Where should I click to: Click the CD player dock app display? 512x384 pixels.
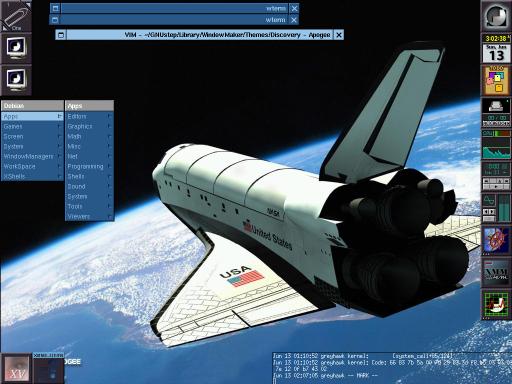pos(496,169)
